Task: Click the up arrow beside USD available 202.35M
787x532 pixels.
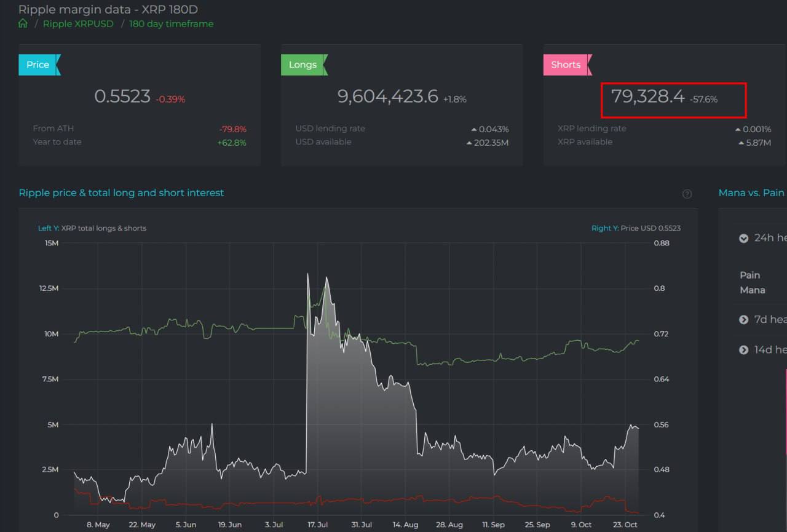Action: [469, 143]
